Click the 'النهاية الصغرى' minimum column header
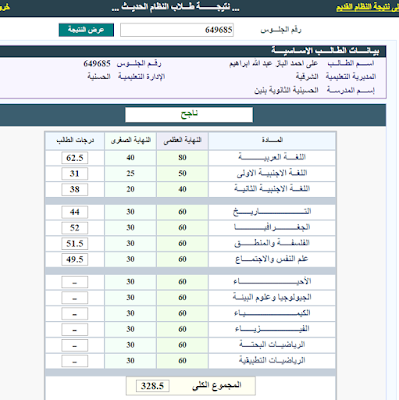Screen dimensions: 399x400 click(130, 140)
